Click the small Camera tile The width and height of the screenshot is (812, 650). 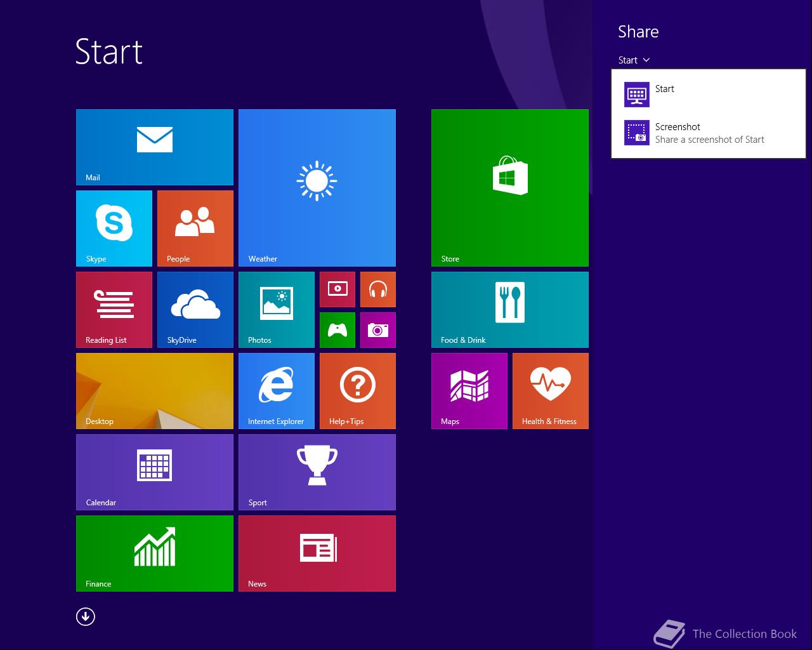pyautogui.click(x=378, y=330)
